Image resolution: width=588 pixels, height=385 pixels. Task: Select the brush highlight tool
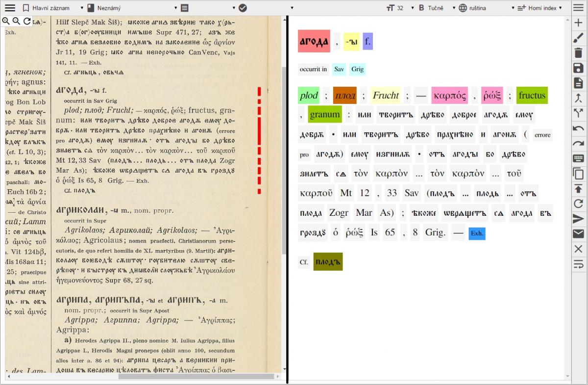578,38
